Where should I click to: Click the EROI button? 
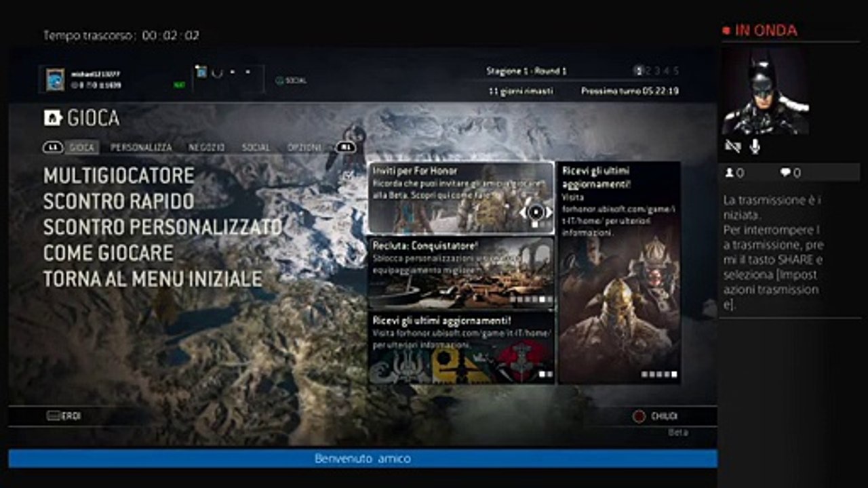pyautogui.click(x=64, y=416)
